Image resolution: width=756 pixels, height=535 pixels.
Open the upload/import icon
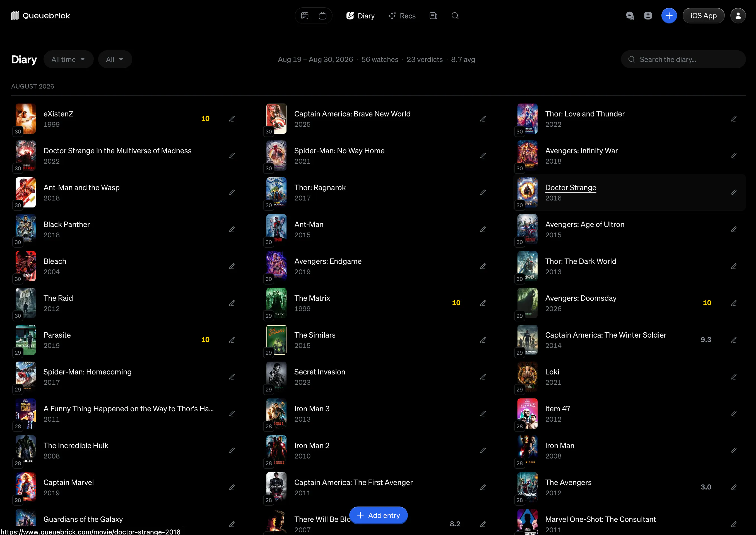(x=648, y=15)
